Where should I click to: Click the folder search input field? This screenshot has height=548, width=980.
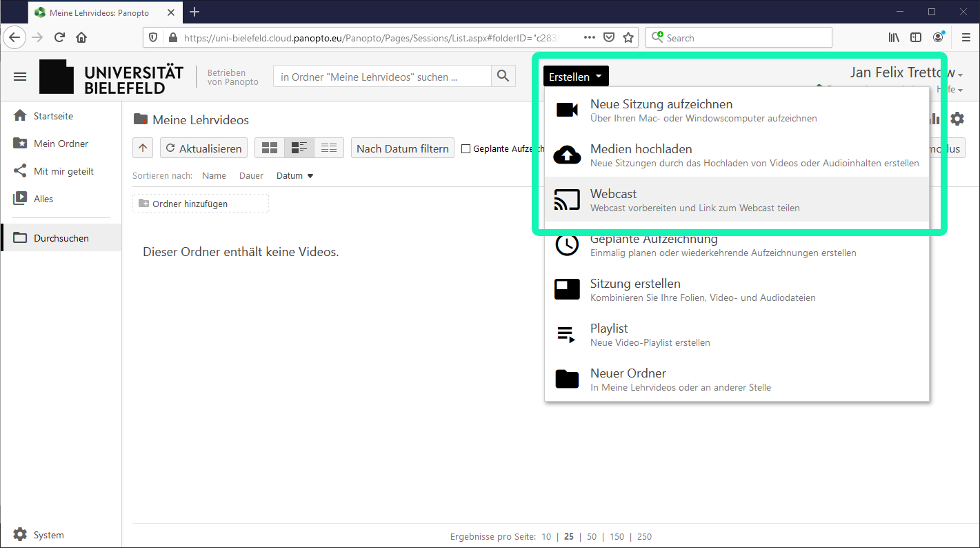382,77
